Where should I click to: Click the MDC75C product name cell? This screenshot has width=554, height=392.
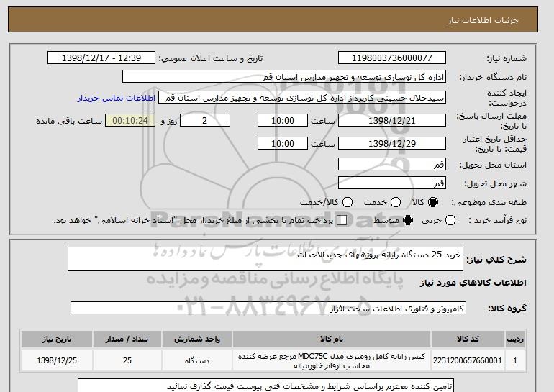(x=332, y=360)
